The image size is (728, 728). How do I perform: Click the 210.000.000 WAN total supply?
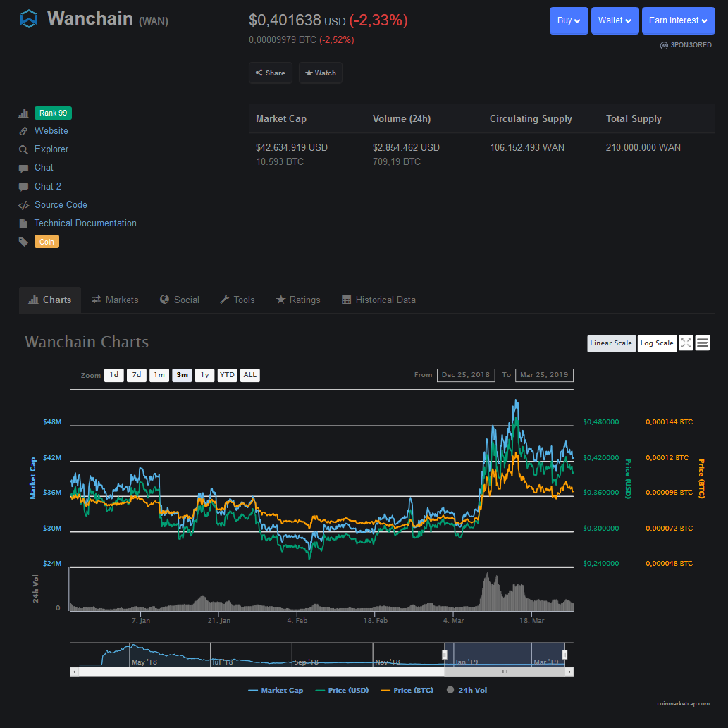(x=643, y=147)
